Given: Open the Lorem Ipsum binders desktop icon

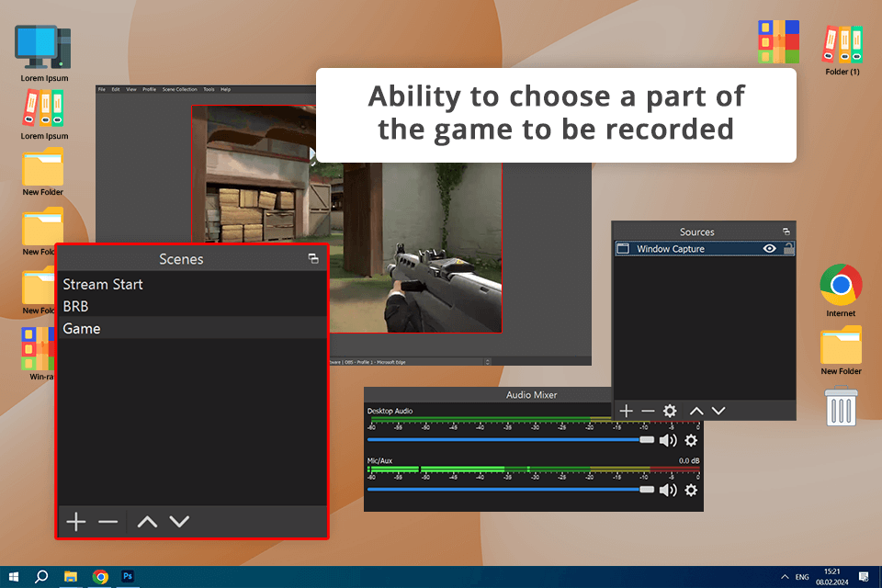Looking at the screenshot, I should pyautogui.click(x=44, y=116).
